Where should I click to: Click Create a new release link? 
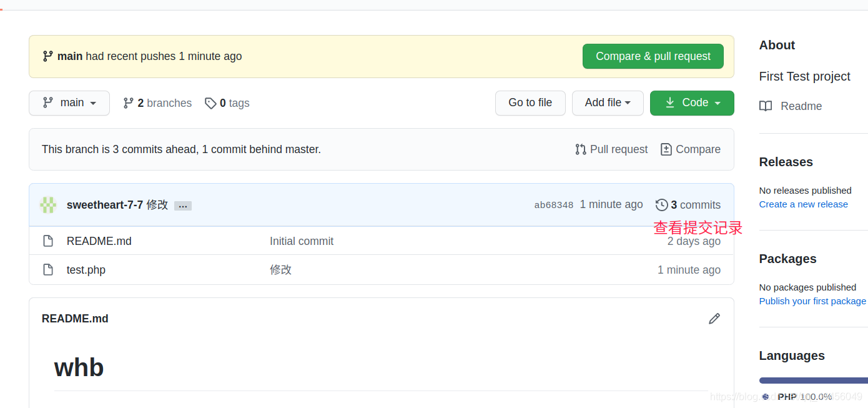[x=804, y=204]
